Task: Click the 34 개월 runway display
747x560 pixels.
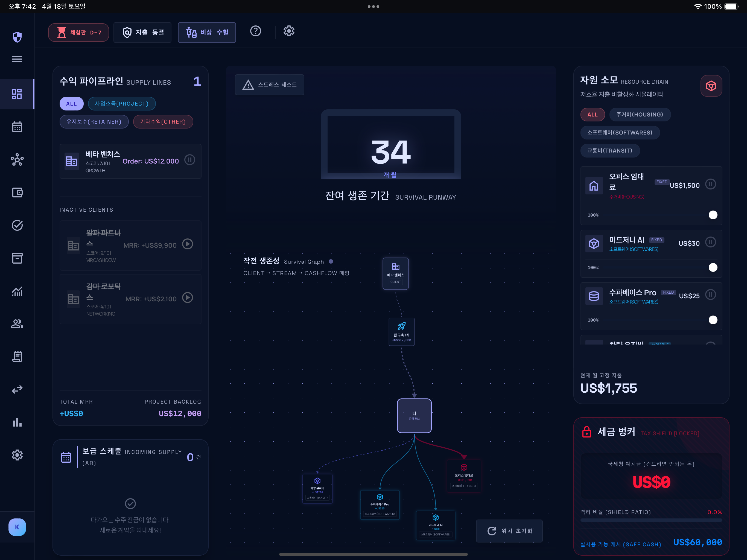Action: click(x=391, y=145)
